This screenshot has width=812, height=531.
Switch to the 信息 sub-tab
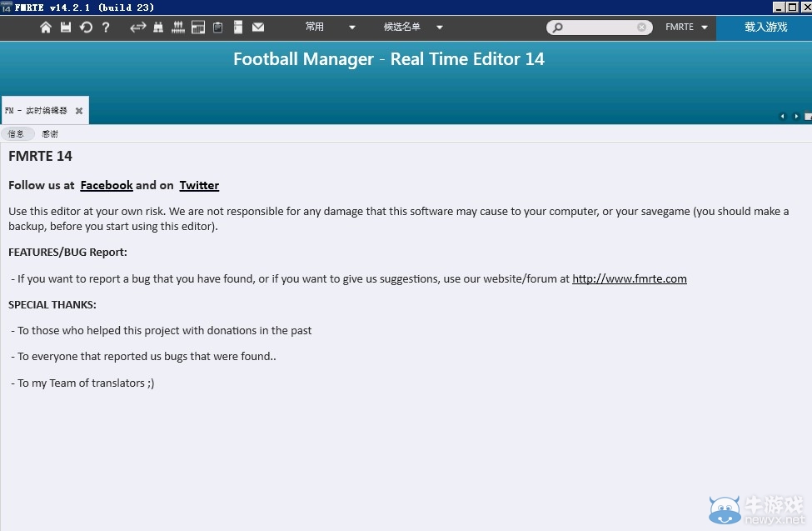click(x=16, y=133)
